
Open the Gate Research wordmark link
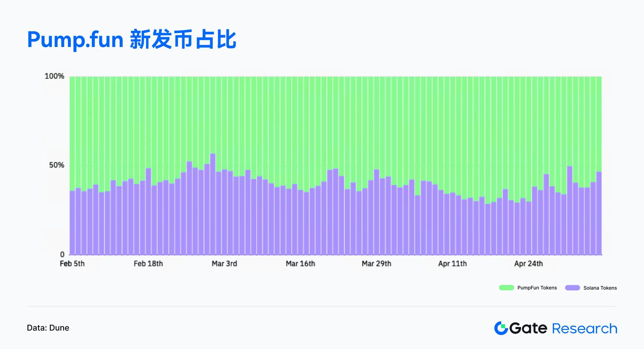(555, 328)
